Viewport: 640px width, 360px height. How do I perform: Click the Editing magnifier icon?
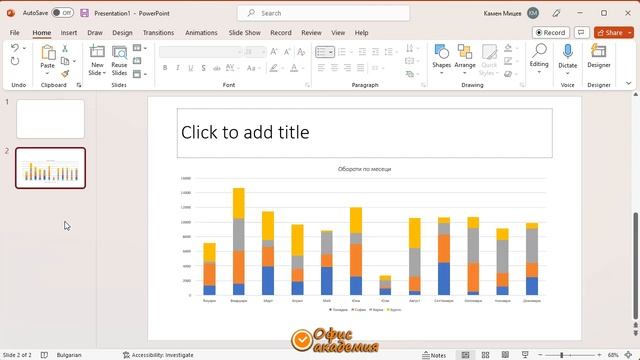pos(539,51)
